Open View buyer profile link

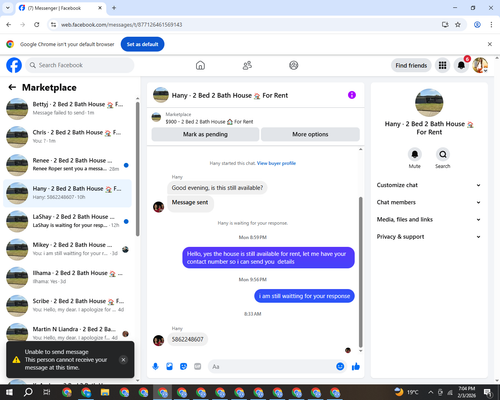(276, 163)
